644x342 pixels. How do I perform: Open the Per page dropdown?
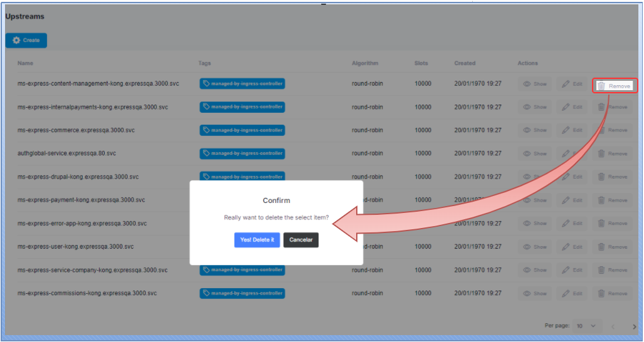pyautogui.click(x=587, y=326)
